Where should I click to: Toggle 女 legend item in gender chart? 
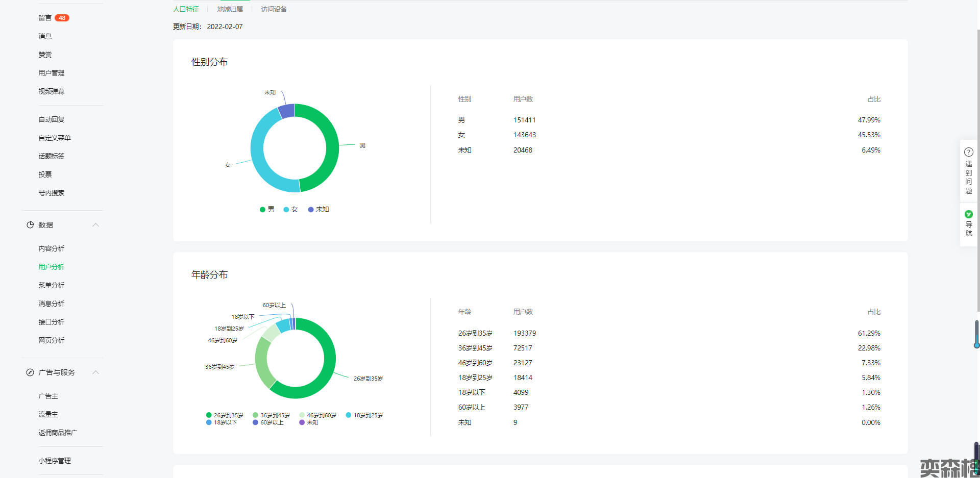coord(291,210)
